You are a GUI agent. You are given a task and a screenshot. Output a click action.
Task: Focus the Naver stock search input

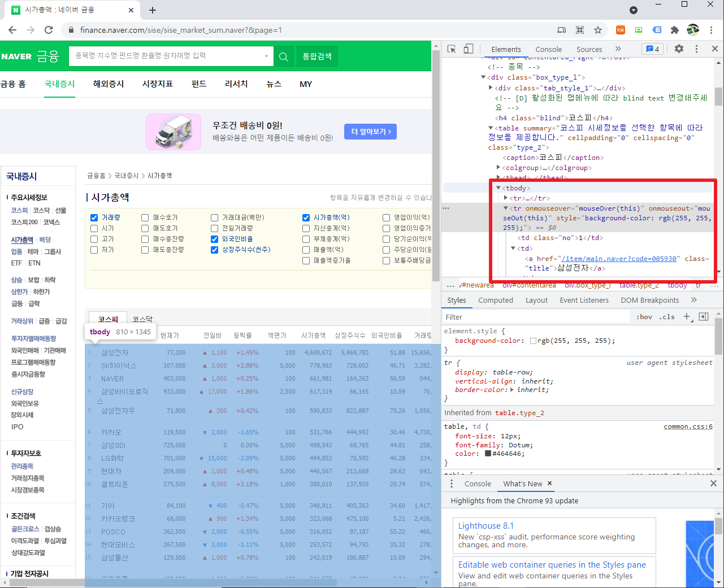[x=167, y=56]
